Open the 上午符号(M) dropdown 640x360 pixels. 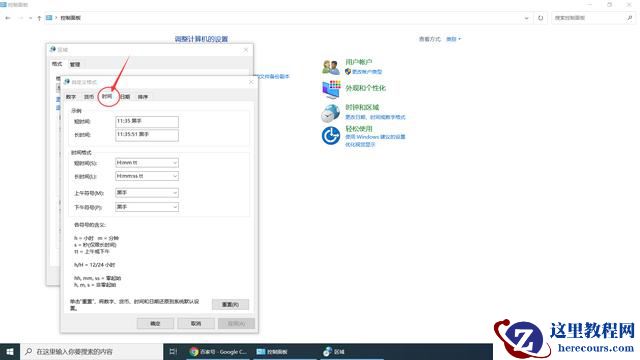click(147, 193)
